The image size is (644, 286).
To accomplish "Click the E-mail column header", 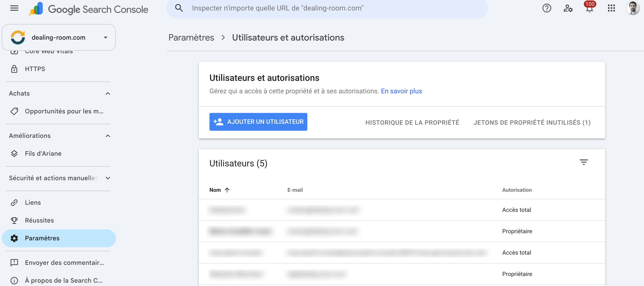I will click(x=295, y=190).
